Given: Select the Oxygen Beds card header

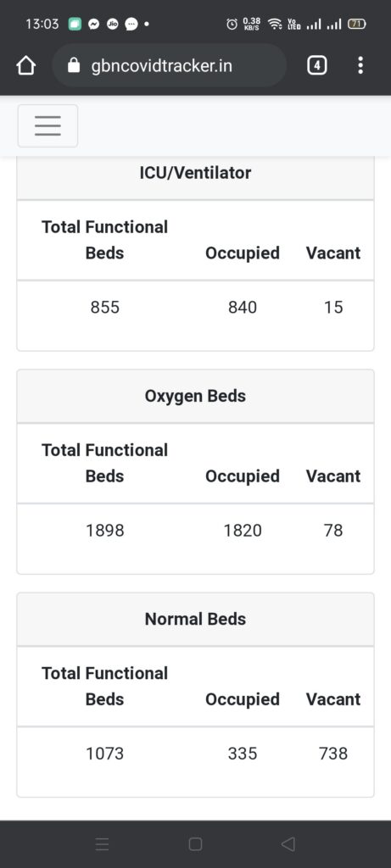Looking at the screenshot, I should tap(195, 397).
